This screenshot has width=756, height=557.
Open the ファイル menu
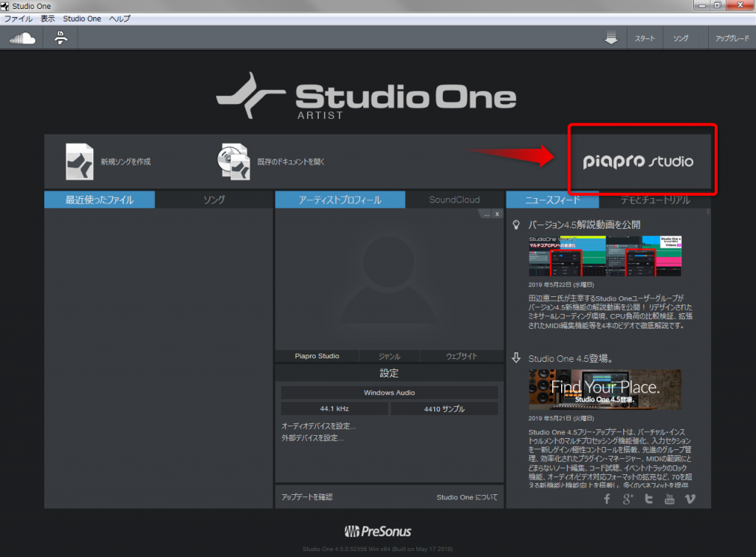point(16,18)
